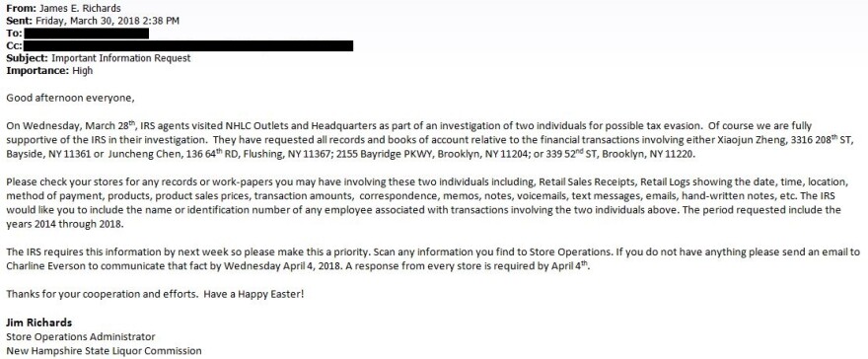Select the Sent date line
This screenshot has width=868, height=359.
[x=93, y=21]
